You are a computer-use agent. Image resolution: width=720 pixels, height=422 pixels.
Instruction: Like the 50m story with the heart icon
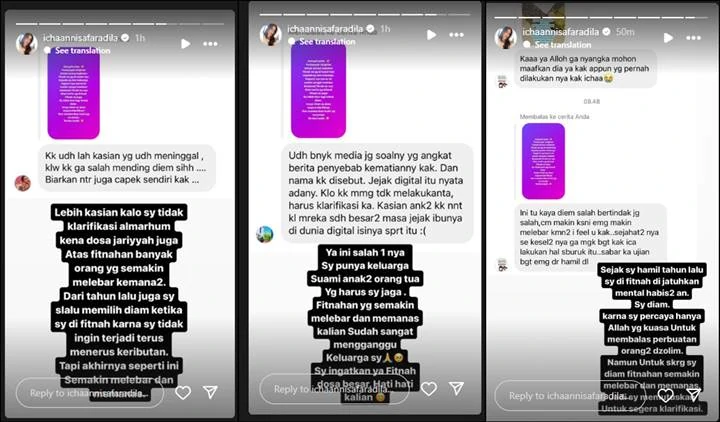click(665, 395)
